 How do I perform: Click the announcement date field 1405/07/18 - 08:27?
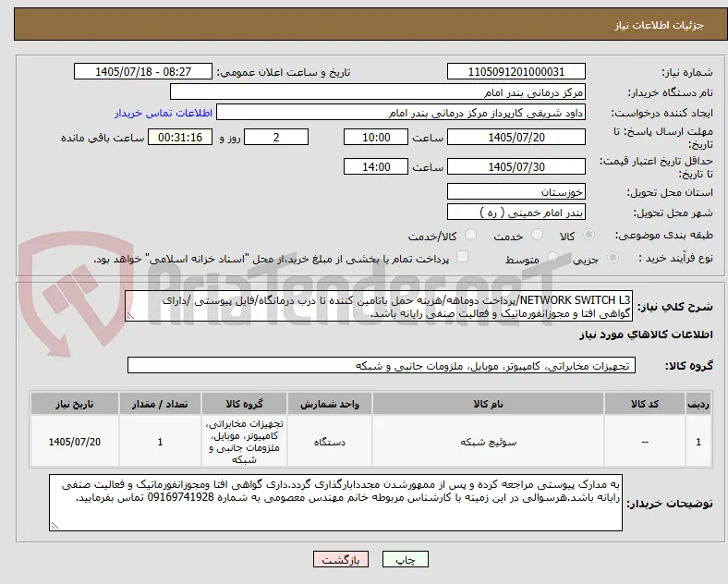(143, 71)
